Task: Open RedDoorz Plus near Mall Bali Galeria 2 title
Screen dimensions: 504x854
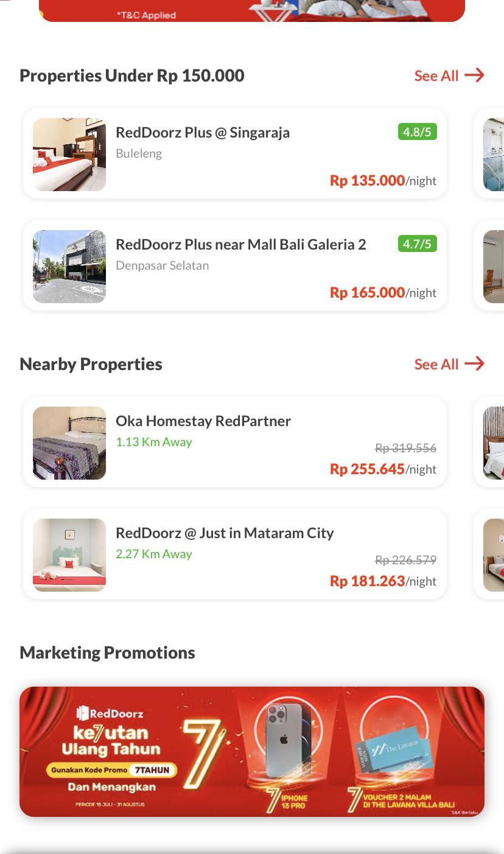Action: pyautogui.click(x=241, y=244)
